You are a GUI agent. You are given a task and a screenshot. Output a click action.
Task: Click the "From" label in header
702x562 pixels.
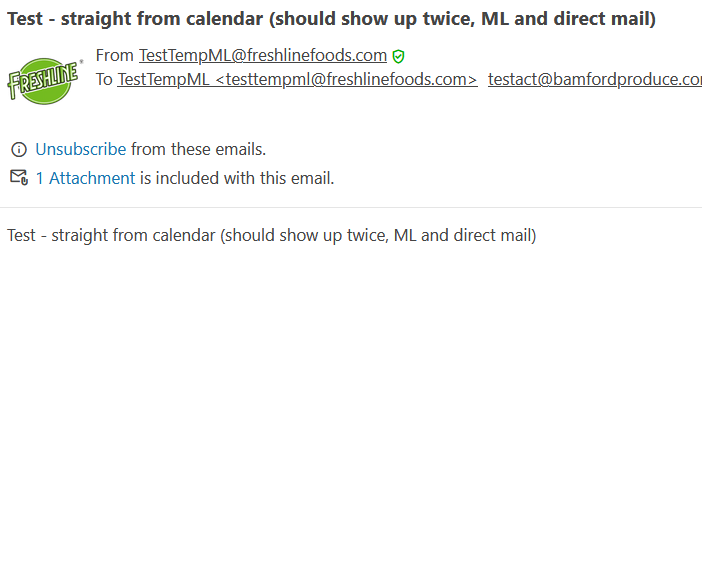[x=115, y=56]
